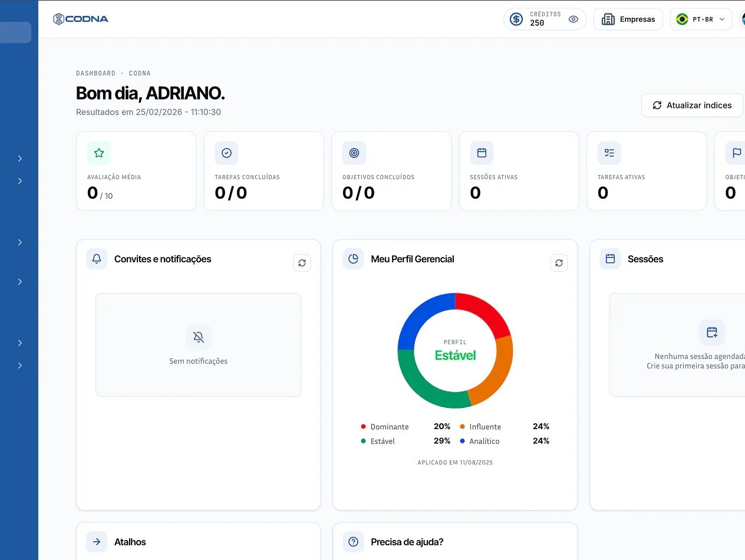Click the Atalhos panel title
The image size is (745, 560).
pyautogui.click(x=130, y=542)
